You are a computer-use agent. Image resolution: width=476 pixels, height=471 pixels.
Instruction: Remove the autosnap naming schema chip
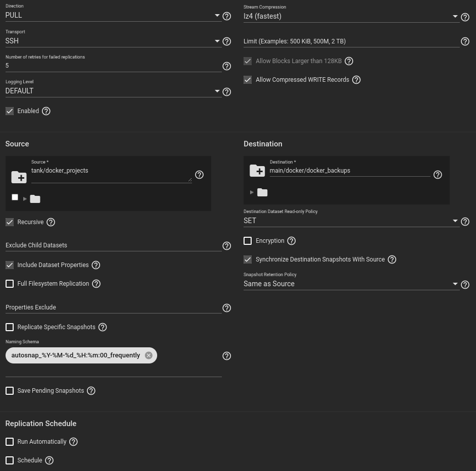(149, 355)
